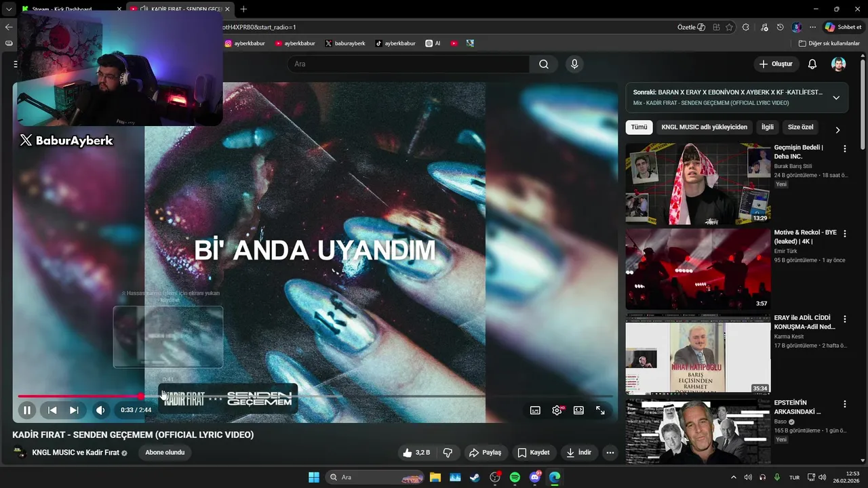868x488 pixels.
Task: Add this page to favorites with the star
Action: click(x=729, y=27)
